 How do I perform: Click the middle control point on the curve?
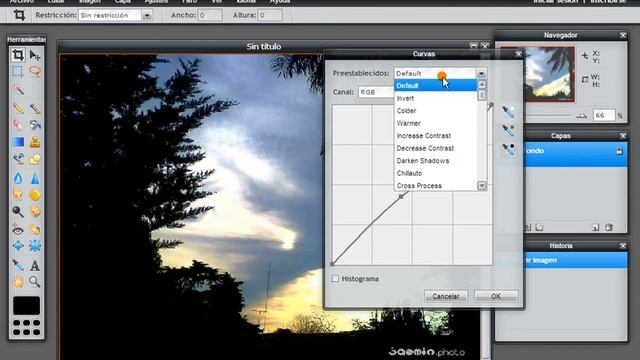pos(401,196)
